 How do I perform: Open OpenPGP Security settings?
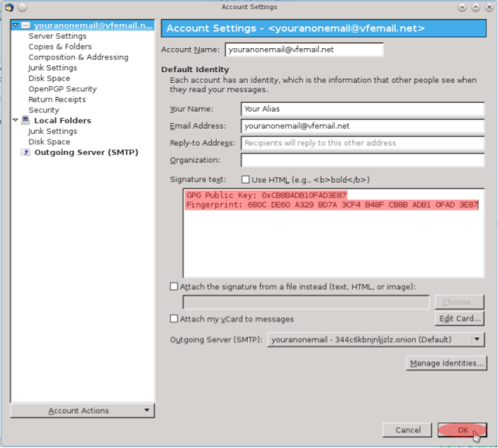click(x=62, y=89)
